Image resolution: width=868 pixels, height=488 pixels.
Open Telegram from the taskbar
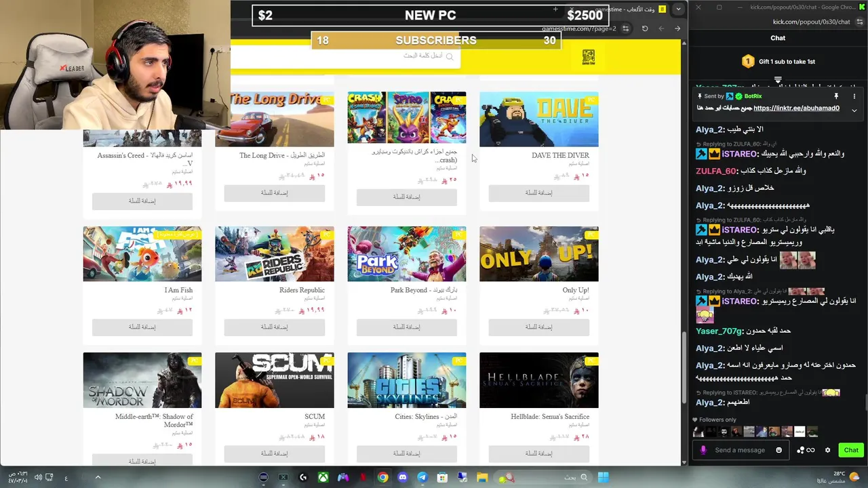[422, 477]
